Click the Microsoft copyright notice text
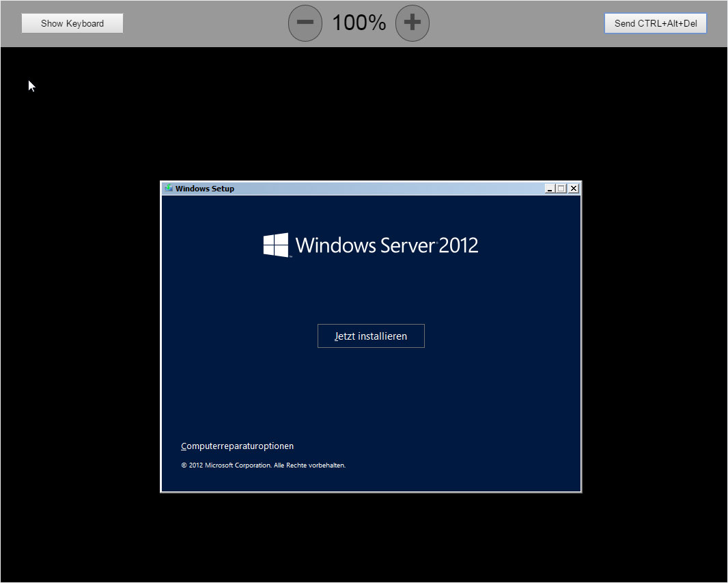 tap(263, 465)
